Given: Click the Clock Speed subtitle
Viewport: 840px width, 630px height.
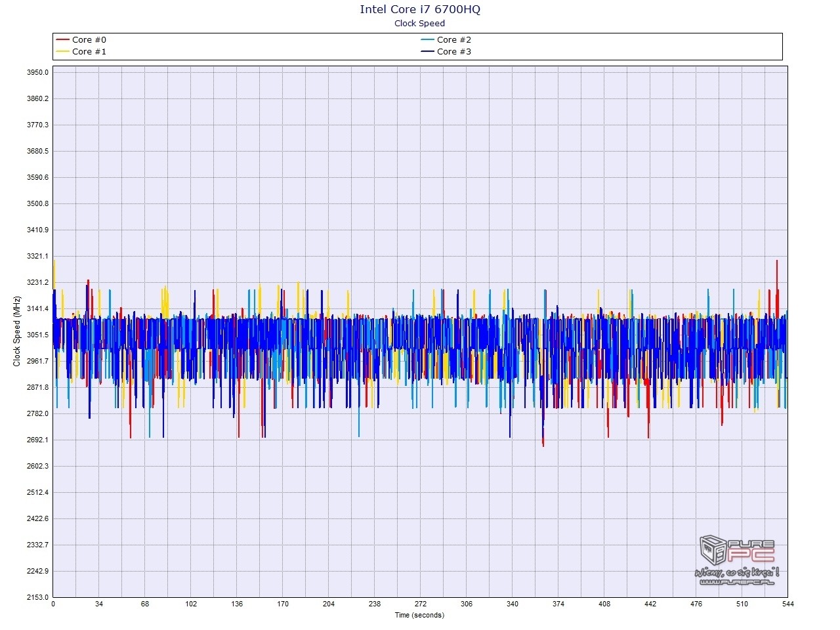Looking at the screenshot, I should [420, 24].
